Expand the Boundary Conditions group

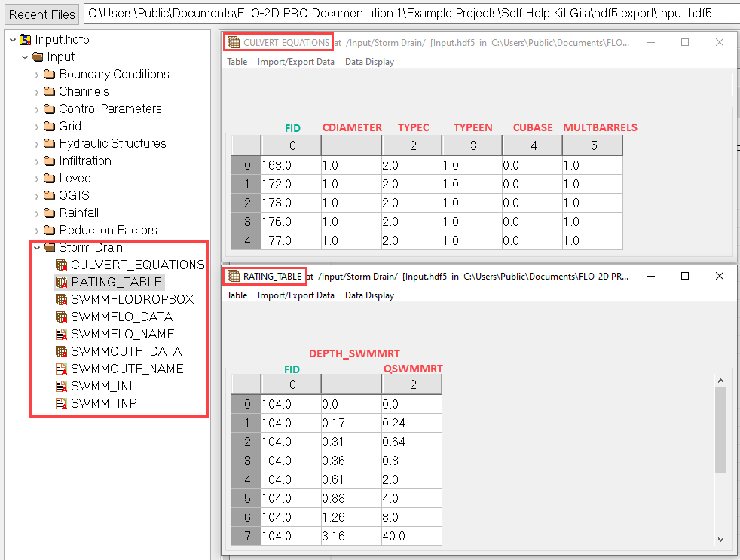37,74
